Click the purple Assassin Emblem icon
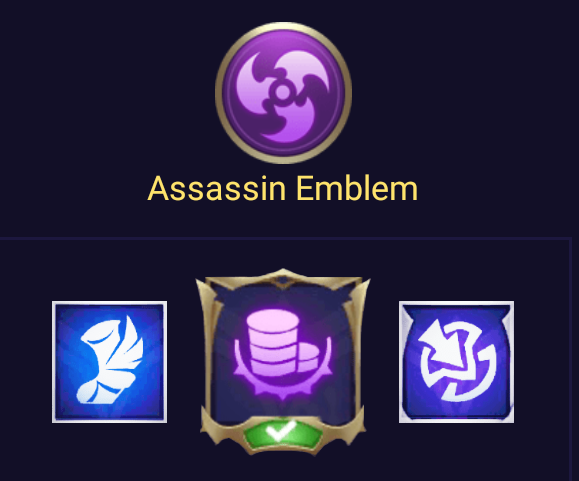Viewport: 579px width, 481px height. coord(283,93)
